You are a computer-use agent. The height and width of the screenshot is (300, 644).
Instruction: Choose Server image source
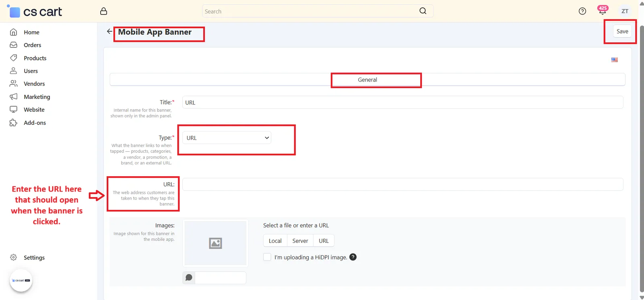(x=300, y=241)
